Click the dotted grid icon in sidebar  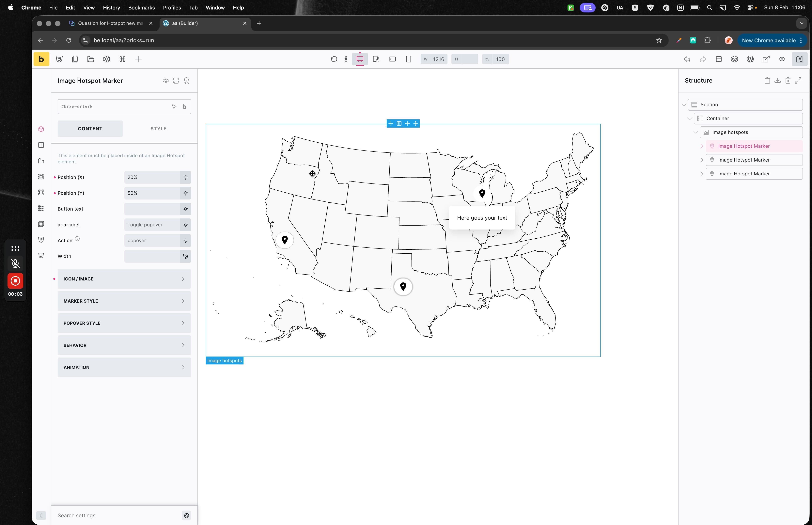(x=41, y=208)
